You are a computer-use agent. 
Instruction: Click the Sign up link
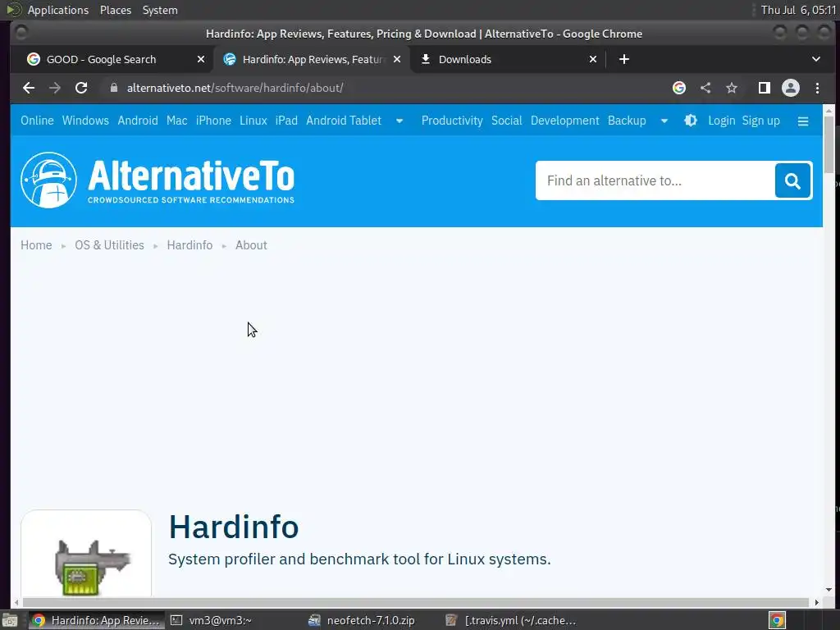760,121
